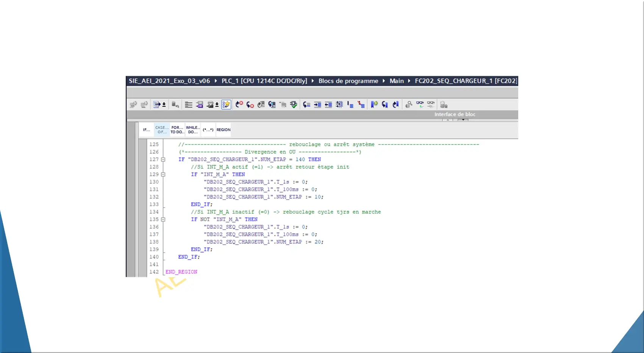644x353 pixels.
Task: Click breadcrumb arrow after Main
Action: point(409,81)
